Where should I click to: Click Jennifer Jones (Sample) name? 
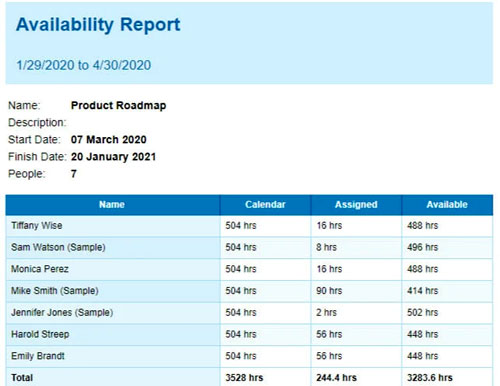pyautogui.click(x=62, y=312)
